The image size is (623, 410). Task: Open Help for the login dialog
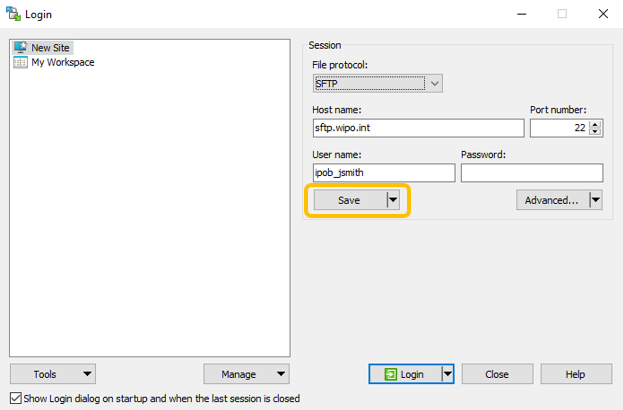pyautogui.click(x=575, y=374)
